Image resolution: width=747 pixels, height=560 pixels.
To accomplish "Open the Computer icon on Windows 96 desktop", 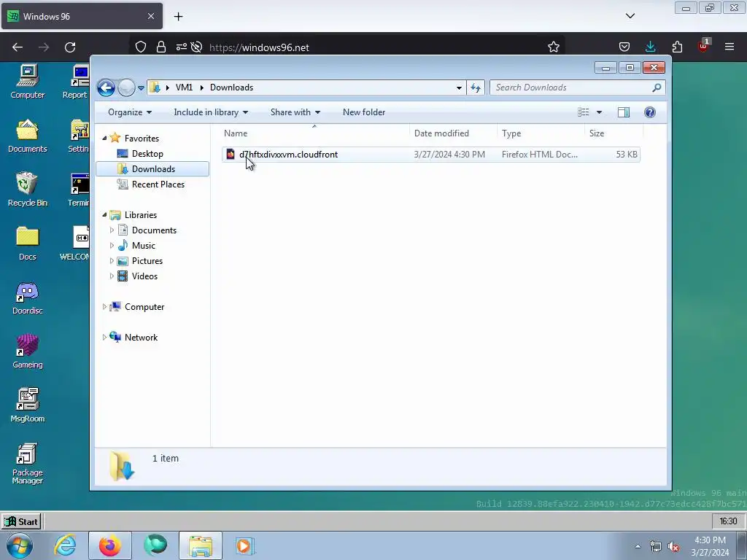I will tap(28, 81).
